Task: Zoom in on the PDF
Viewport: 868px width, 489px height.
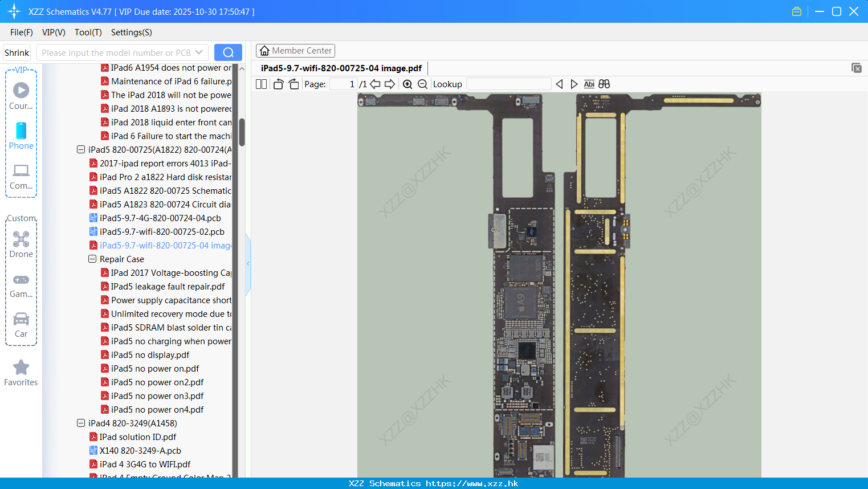Action: [x=407, y=84]
